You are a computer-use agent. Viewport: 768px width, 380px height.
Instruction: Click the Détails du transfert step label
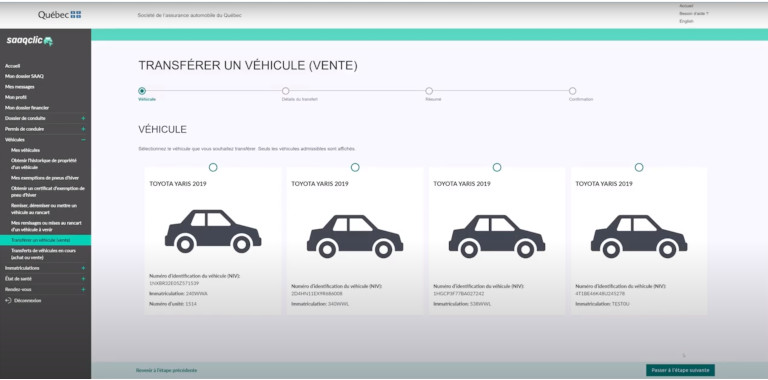click(300, 99)
